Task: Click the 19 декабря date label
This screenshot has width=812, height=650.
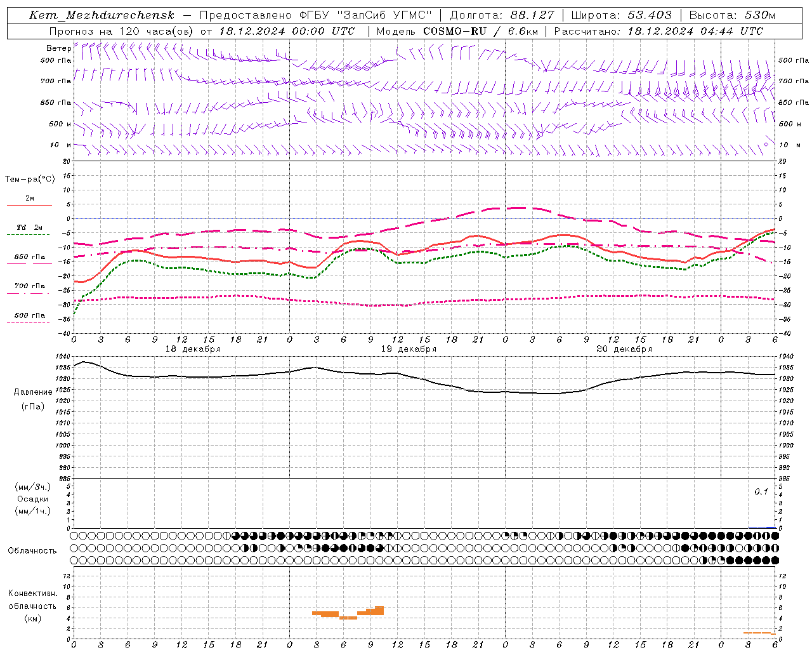Action: 409,349
